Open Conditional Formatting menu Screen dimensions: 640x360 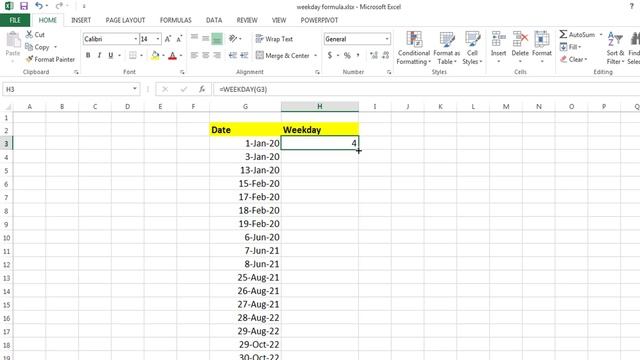[413, 48]
